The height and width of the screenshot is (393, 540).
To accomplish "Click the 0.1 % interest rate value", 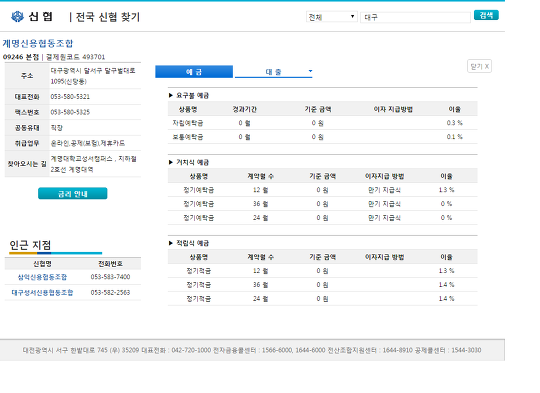I will pos(454,137).
